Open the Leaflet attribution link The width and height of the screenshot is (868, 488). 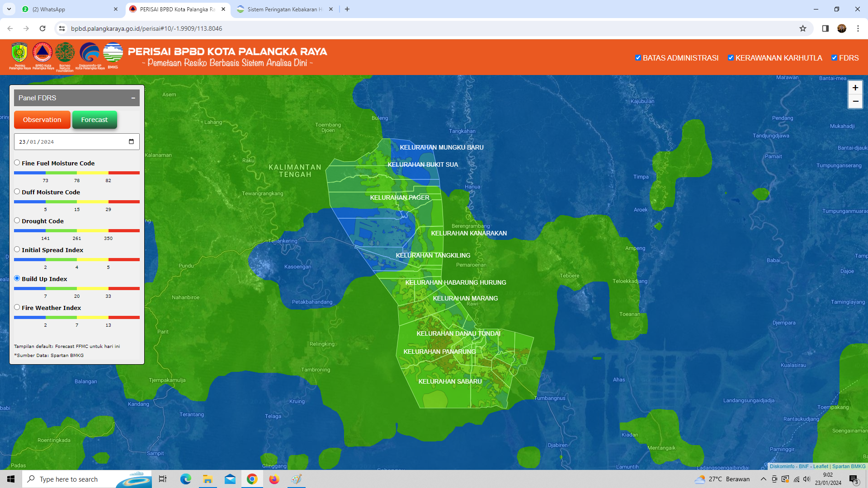click(x=821, y=466)
